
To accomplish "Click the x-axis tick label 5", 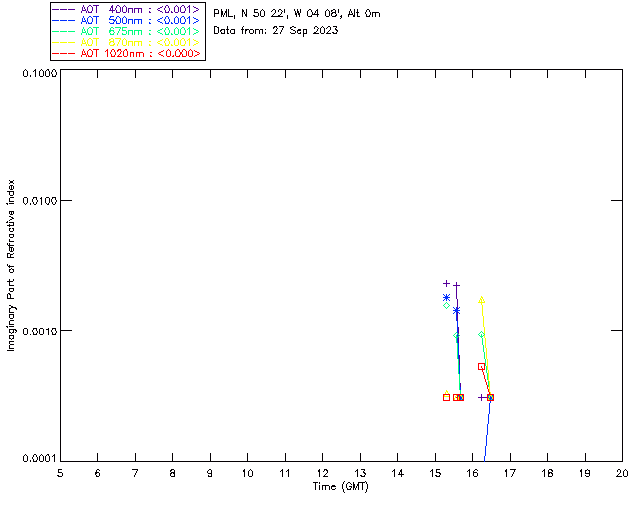I will [60, 473].
